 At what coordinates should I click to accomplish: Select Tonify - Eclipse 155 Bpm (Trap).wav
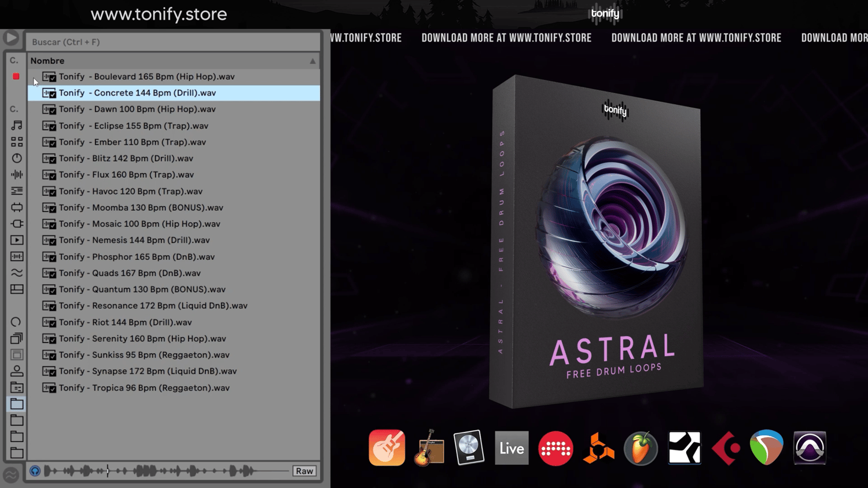pos(174,126)
